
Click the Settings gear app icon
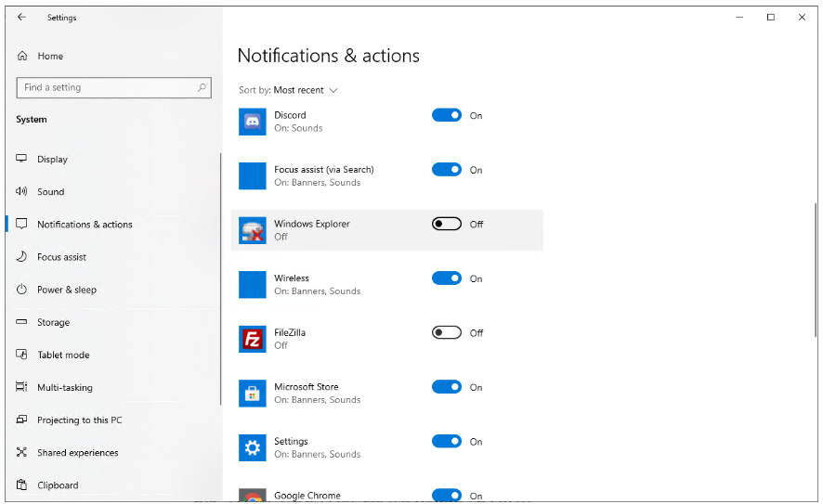coord(252,447)
